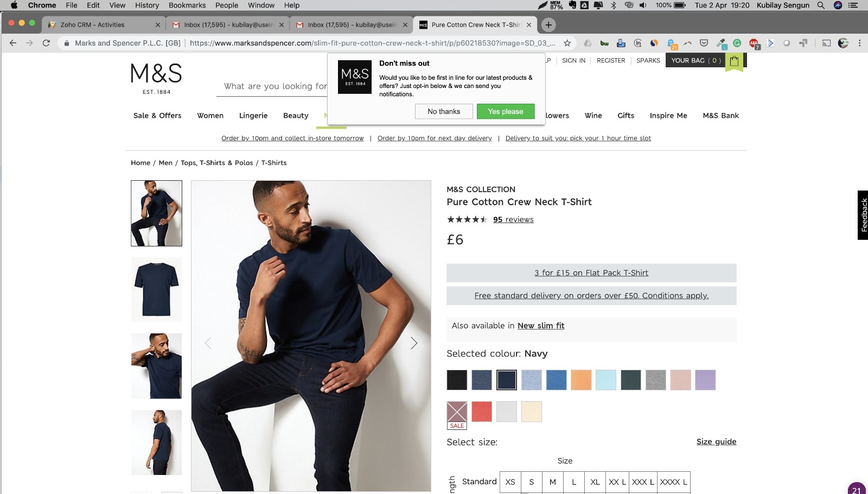Show next product image arrow
Viewport: 868px width, 494px height.
[x=414, y=343]
